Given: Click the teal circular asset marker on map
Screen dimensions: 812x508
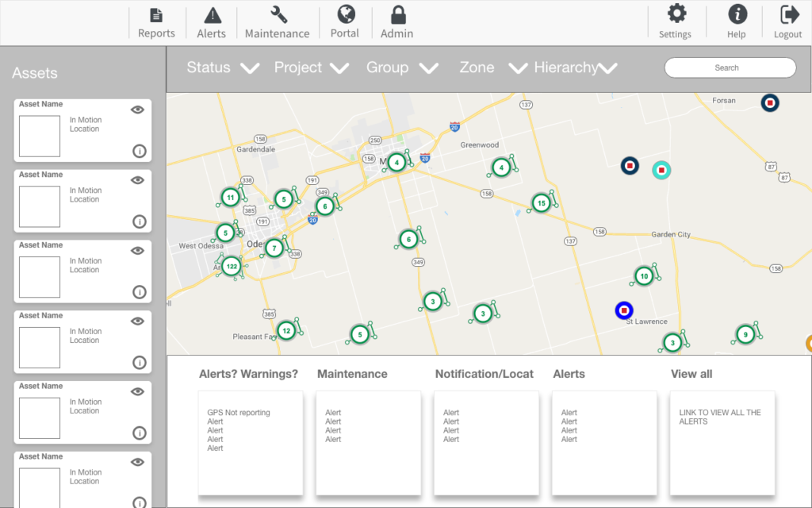Looking at the screenshot, I should 661,170.
